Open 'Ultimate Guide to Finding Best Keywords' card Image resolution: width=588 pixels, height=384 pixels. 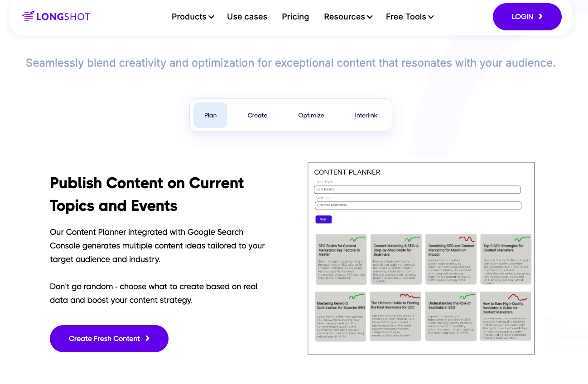pos(395,316)
